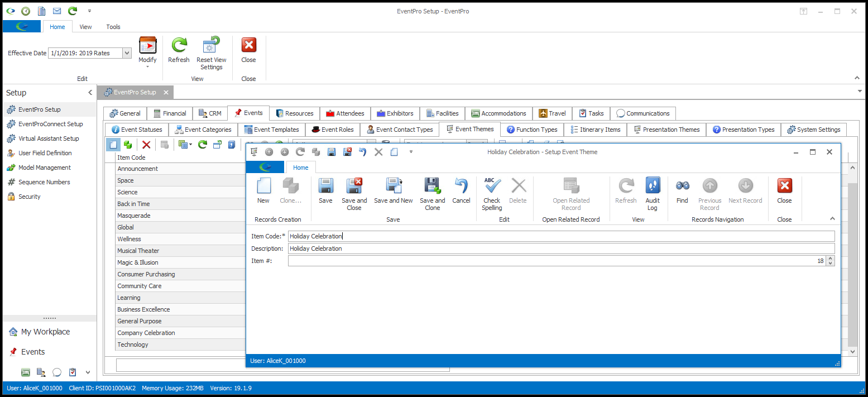Open the Tools ribbon tab
868x397 pixels.
(x=113, y=27)
